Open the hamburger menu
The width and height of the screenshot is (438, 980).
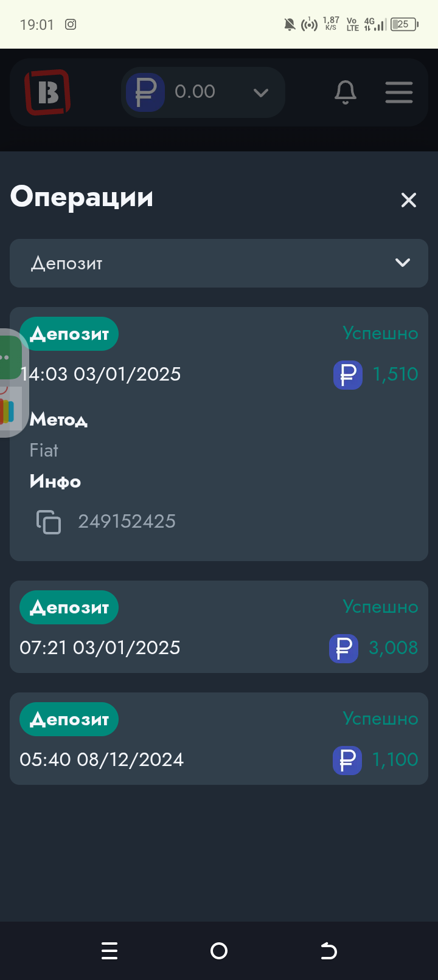[x=399, y=92]
